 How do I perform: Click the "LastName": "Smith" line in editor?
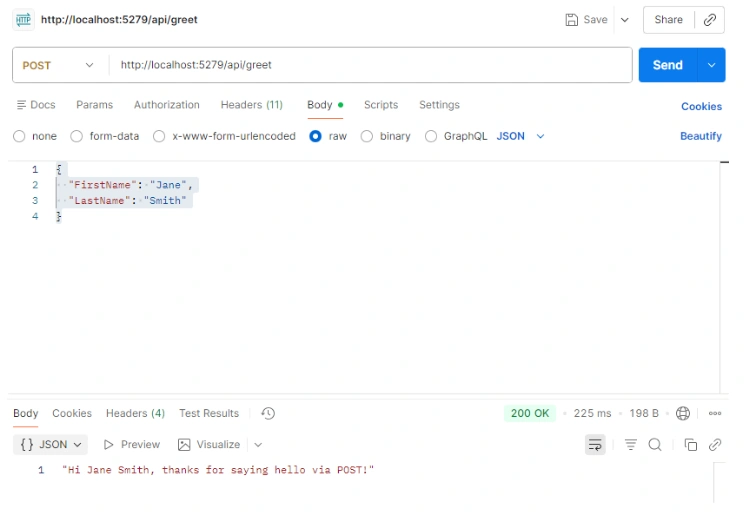(x=127, y=201)
